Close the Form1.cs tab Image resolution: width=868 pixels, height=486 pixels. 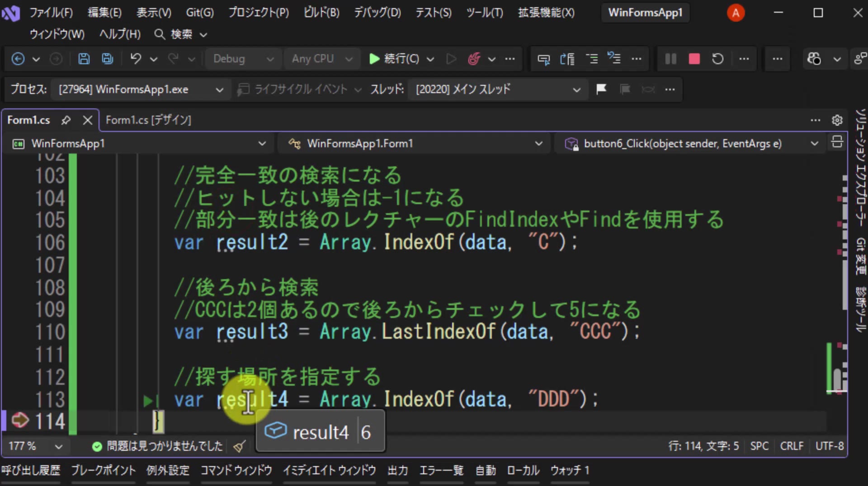88,120
